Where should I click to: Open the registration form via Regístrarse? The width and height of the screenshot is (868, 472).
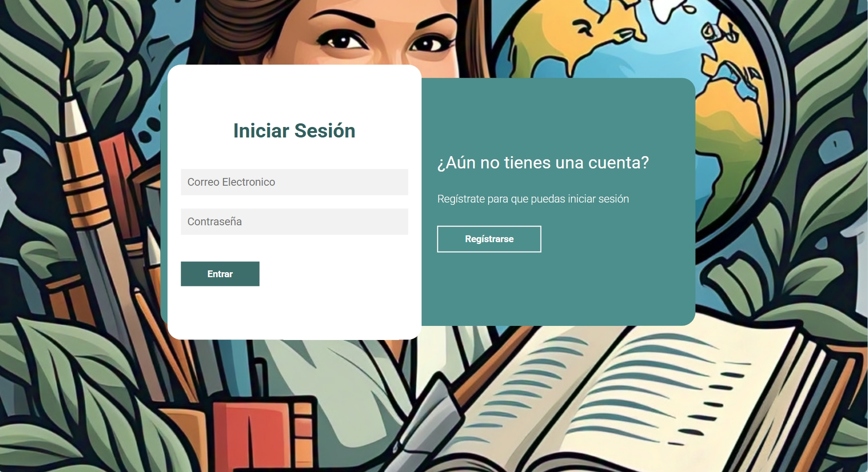click(489, 239)
